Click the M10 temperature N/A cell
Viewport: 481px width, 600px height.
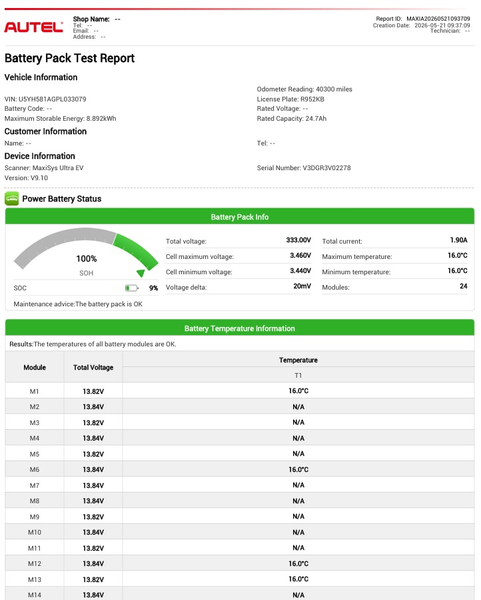click(298, 532)
